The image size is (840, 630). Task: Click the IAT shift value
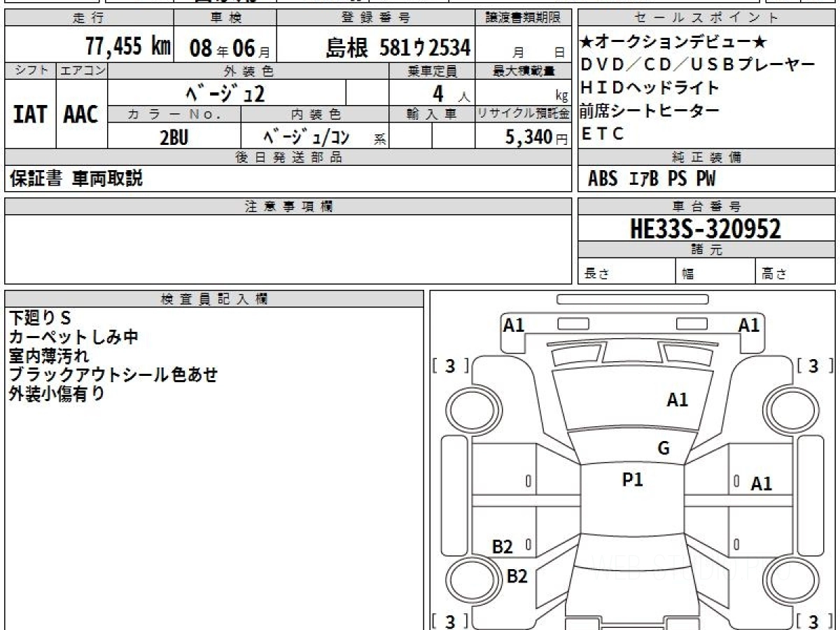pos(30,115)
